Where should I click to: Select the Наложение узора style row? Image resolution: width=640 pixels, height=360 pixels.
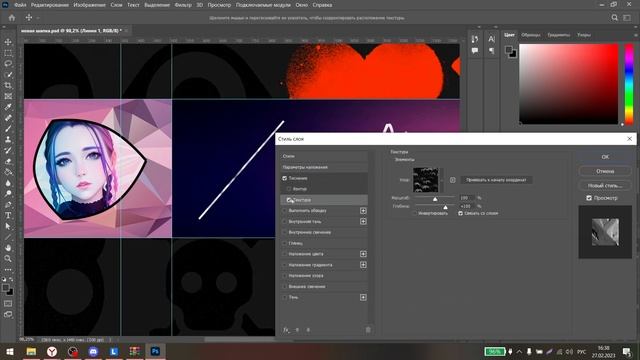click(x=324, y=276)
